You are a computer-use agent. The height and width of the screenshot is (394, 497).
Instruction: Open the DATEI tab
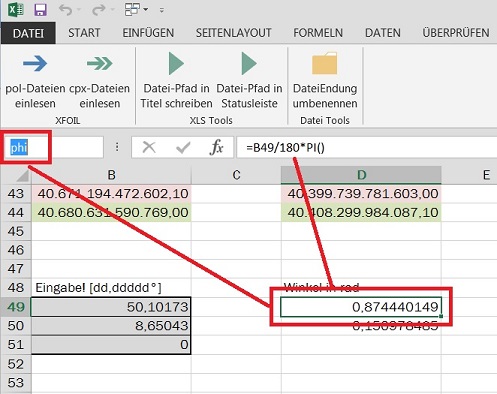28,33
